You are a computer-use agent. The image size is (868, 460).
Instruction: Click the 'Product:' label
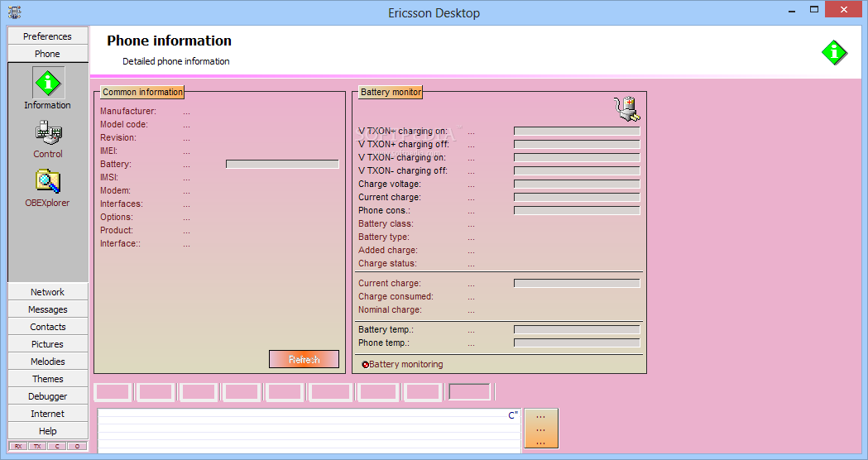[x=116, y=230]
